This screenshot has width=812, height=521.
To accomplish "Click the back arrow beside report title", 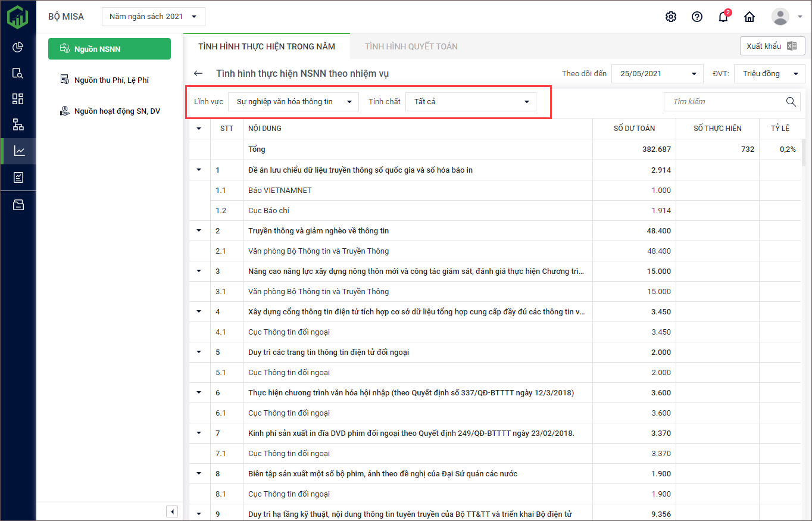I will [198, 74].
